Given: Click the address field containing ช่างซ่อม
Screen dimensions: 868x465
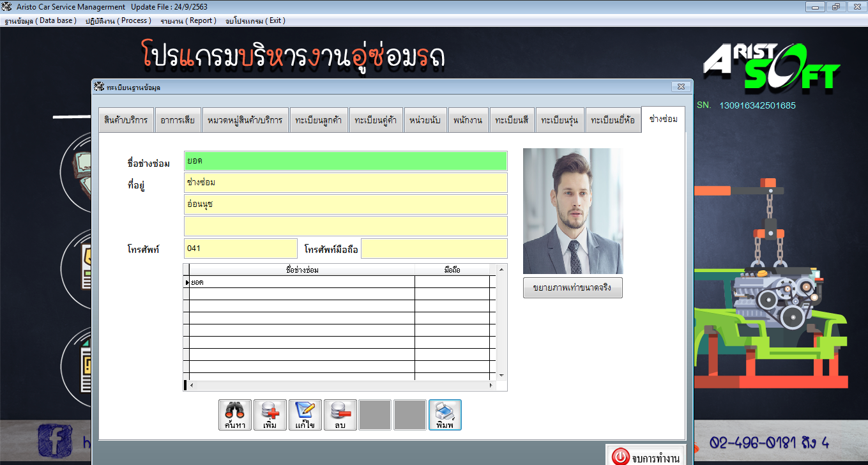Looking at the screenshot, I should [346, 183].
